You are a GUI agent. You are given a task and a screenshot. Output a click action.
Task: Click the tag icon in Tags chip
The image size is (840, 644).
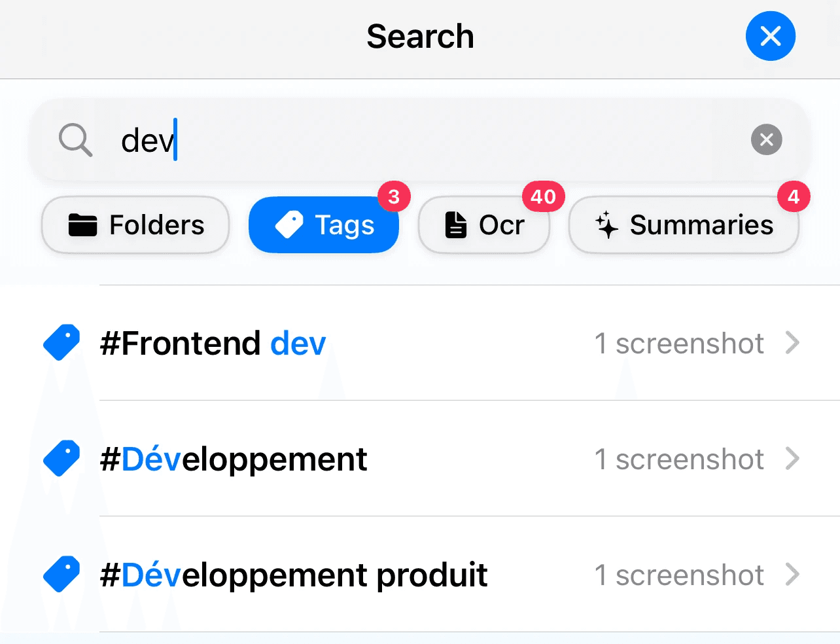coord(289,225)
